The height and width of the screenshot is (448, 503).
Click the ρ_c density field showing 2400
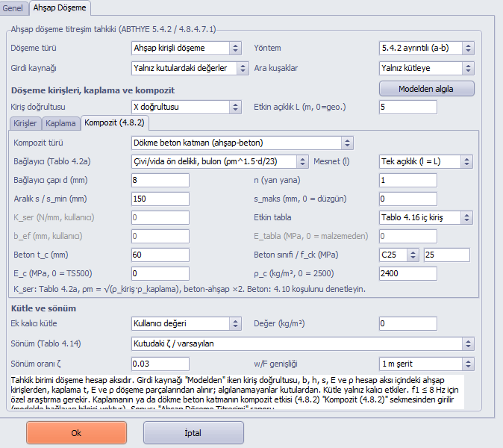tap(407, 273)
